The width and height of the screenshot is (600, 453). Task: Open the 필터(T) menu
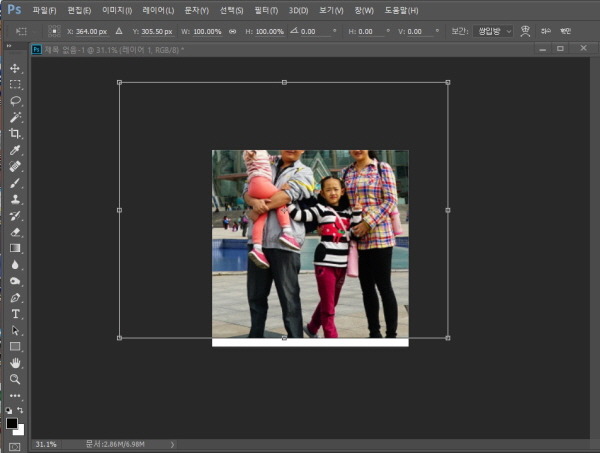(266, 10)
